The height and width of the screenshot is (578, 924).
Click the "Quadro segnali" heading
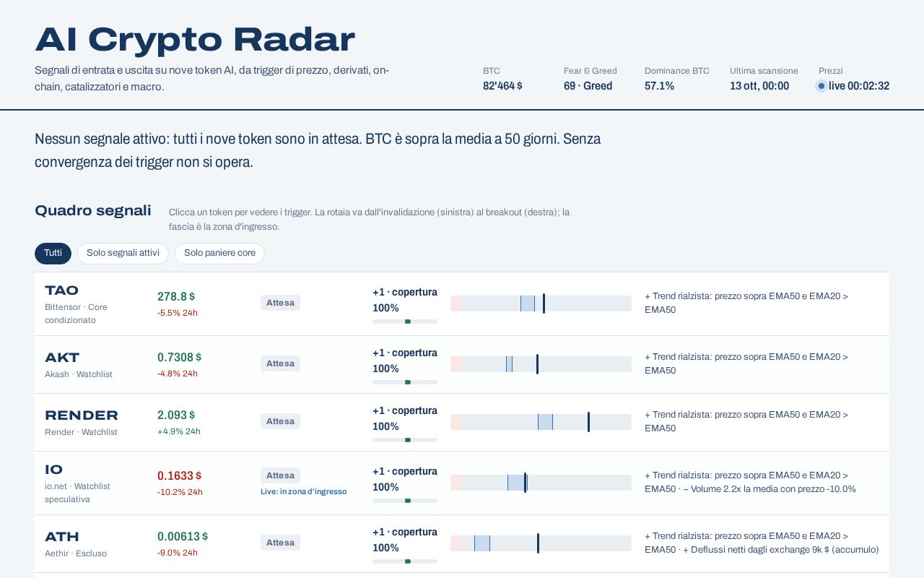(93, 210)
